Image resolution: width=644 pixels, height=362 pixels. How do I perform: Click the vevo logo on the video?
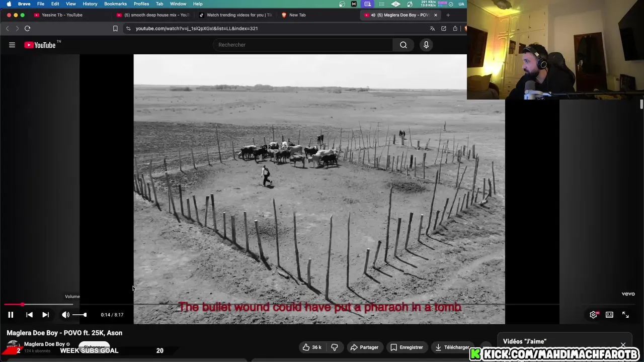[x=628, y=294]
